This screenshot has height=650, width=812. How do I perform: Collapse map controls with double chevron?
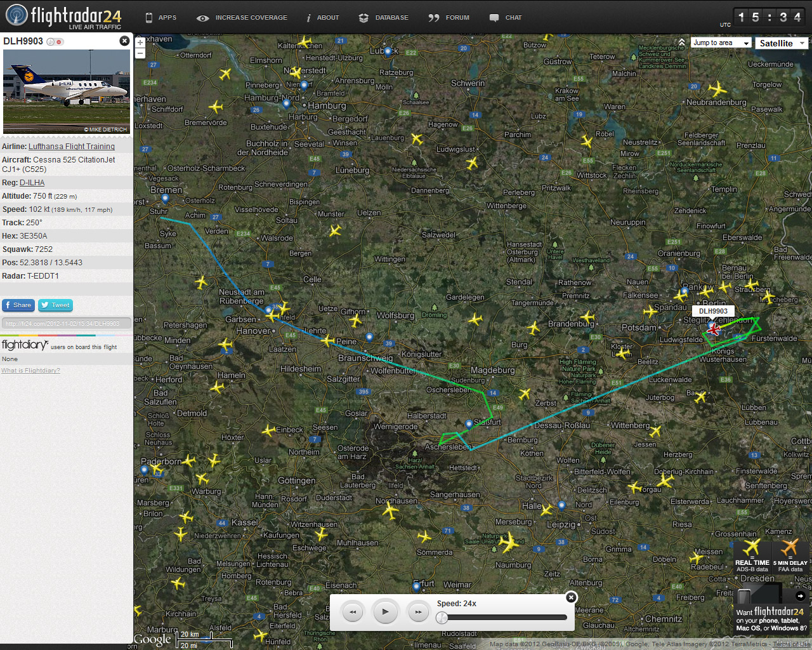coord(682,43)
